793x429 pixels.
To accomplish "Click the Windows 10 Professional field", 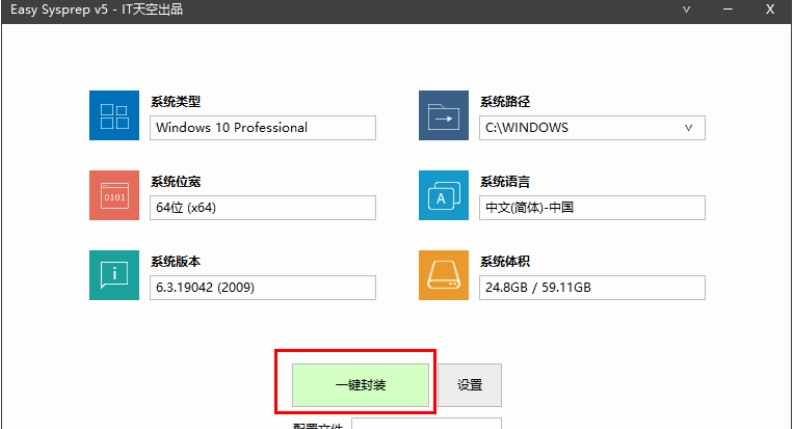I will 262,128.
